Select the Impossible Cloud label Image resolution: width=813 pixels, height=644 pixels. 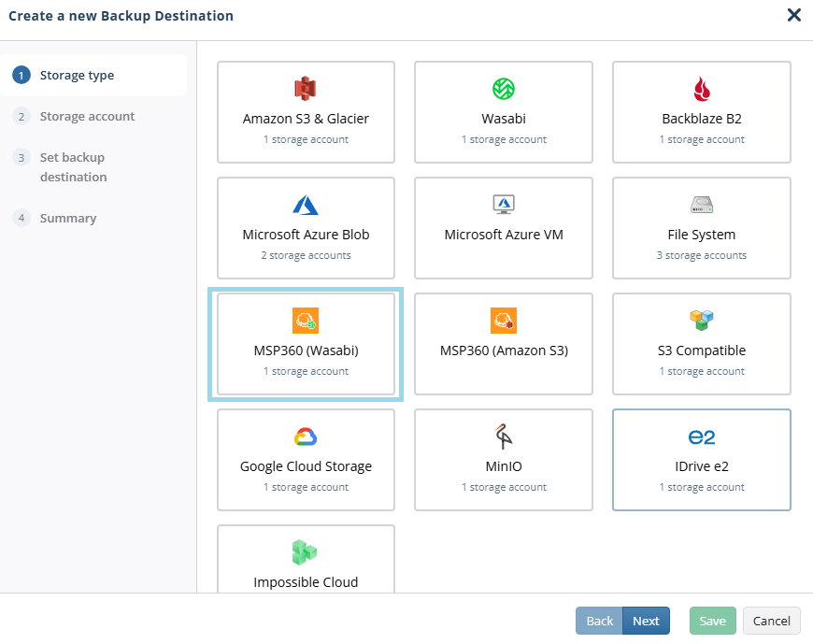pos(306,582)
